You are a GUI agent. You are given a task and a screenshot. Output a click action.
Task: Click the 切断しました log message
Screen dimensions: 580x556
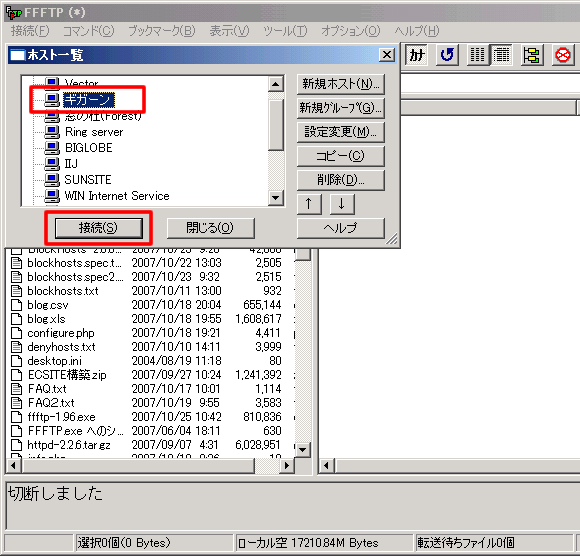[x=55, y=493]
